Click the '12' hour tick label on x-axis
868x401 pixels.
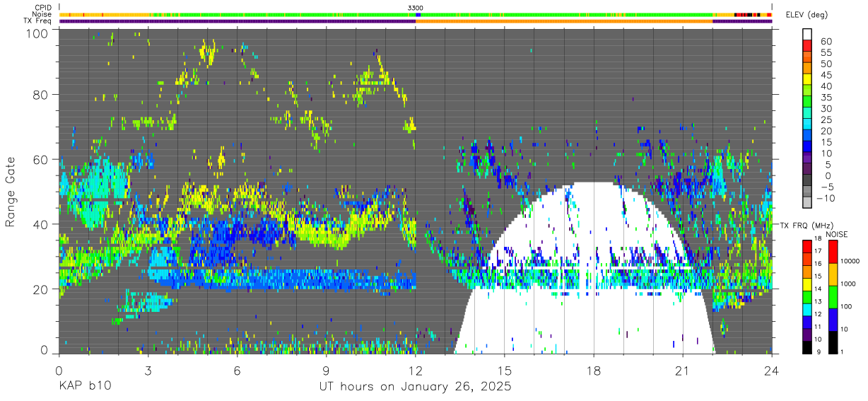(x=416, y=370)
